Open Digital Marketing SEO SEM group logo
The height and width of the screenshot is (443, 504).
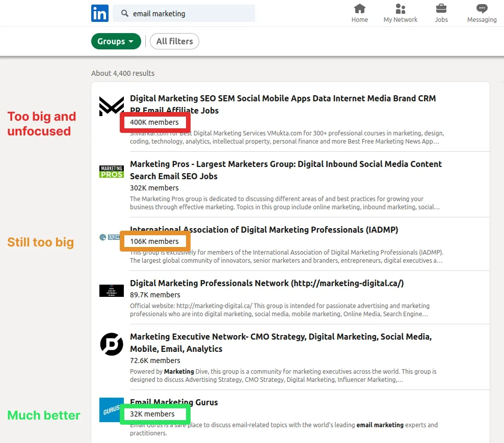112,106
